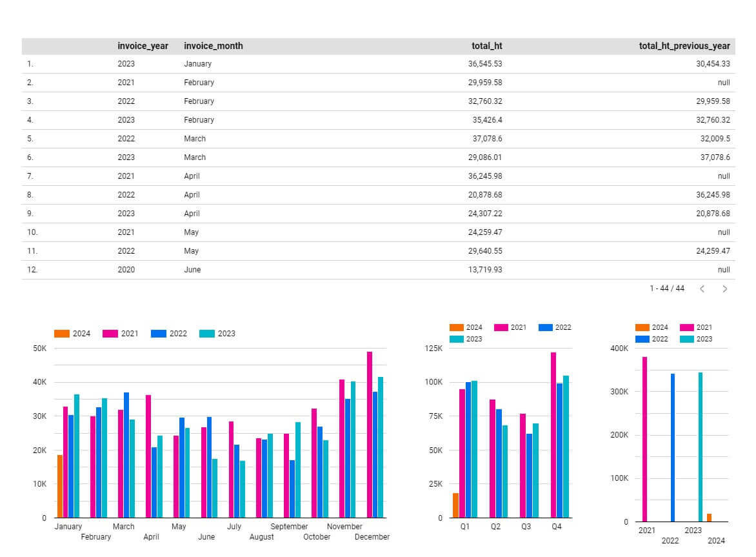Go to next table page arrow
Image resolution: width=756 pixels, height=557 pixels.
click(724, 289)
